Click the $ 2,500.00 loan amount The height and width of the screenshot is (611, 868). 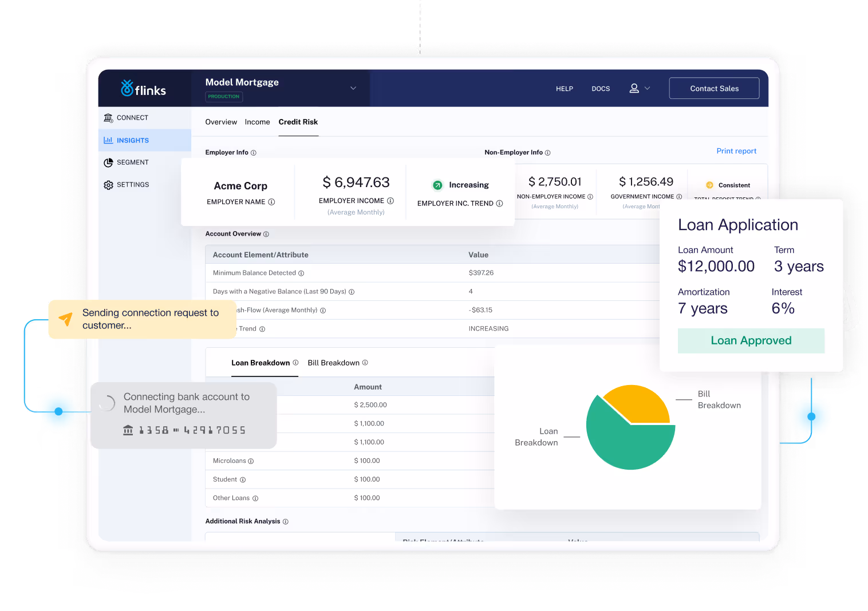coord(370,405)
